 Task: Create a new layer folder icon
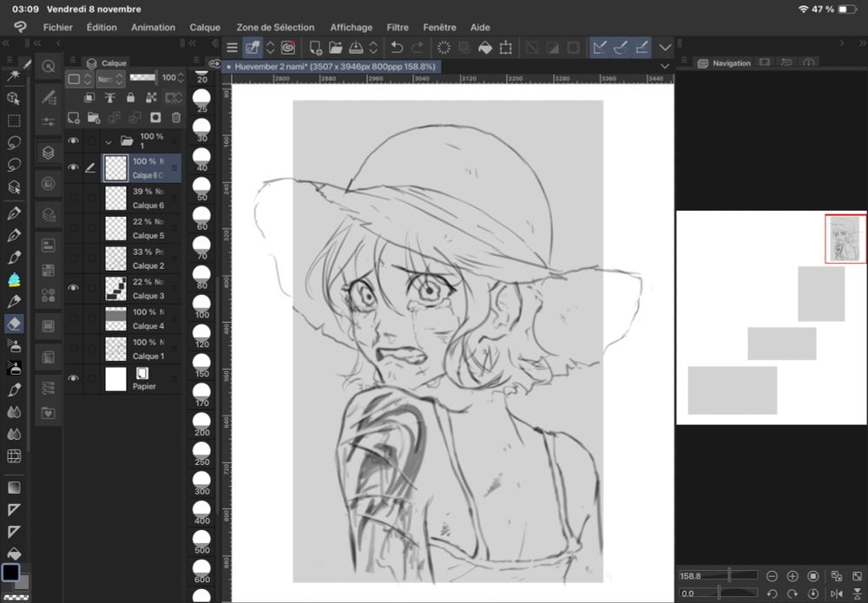point(94,117)
